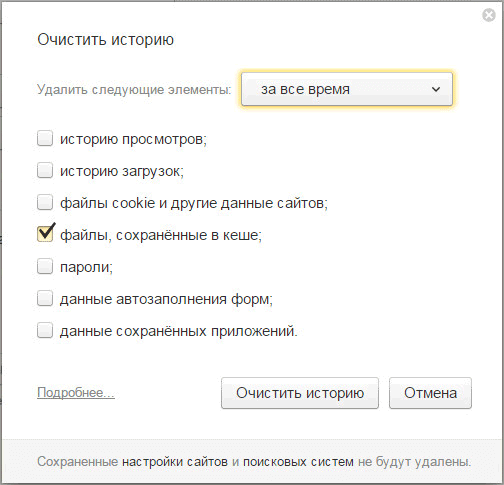This screenshot has width=504, height=485.
Task: Click the 'Очистить историю' dialog heading
Action: point(105,40)
